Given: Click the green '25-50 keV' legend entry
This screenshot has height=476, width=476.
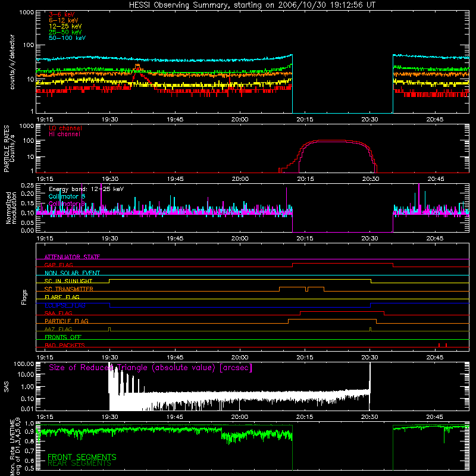Looking at the screenshot, I should (65, 32).
